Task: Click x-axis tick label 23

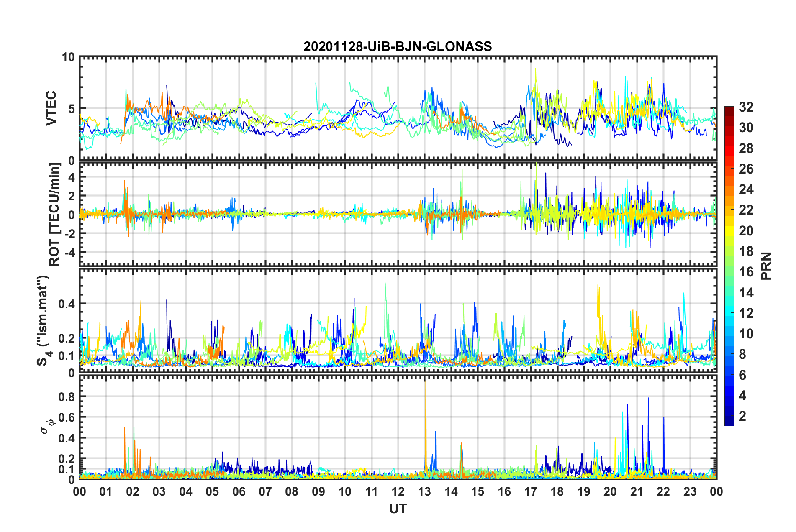Action: [x=690, y=491]
